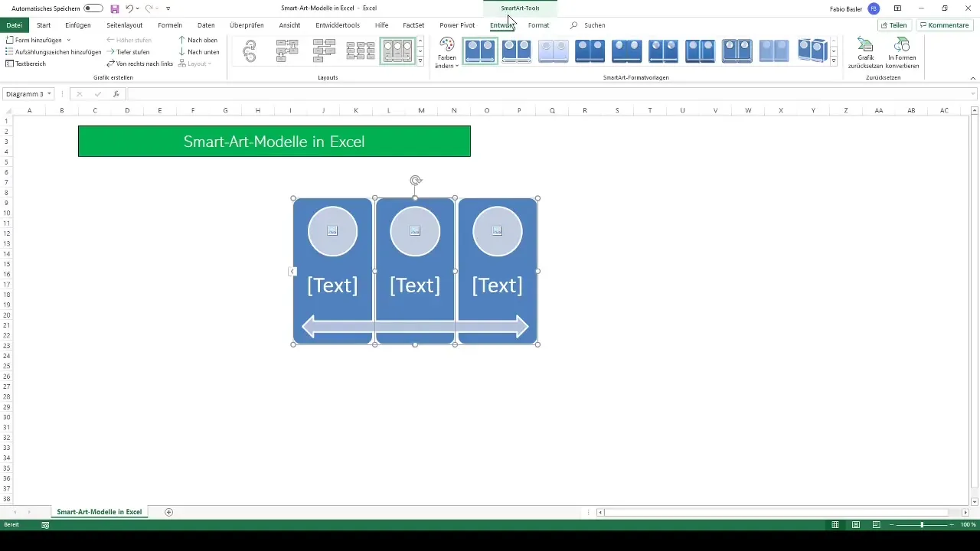The width and height of the screenshot is (980, 551).
Task: Open the Name Box dropdown arrow
Action: 50,94
